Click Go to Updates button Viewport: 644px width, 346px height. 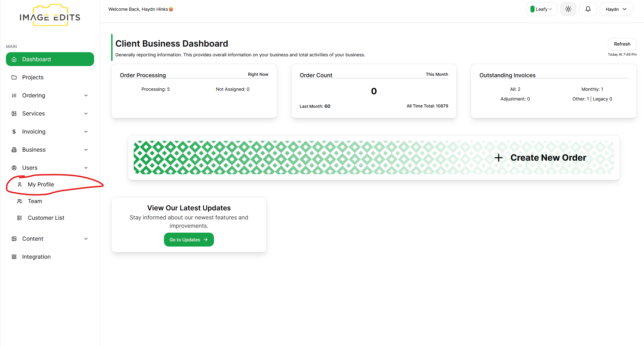tap(189, 240)
